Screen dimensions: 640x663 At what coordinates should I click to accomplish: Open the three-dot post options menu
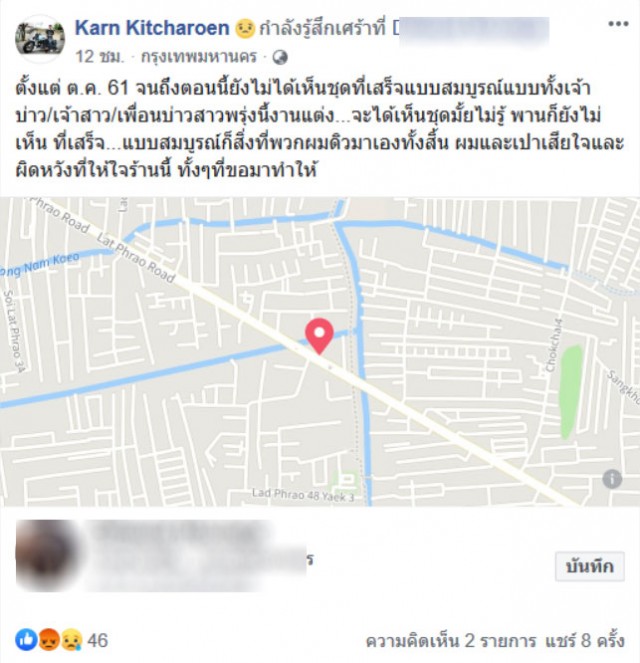(x=618, y=24)
